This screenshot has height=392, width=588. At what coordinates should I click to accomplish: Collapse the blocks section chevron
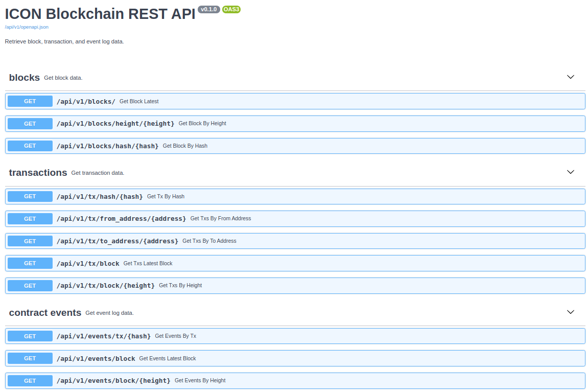(x=571, y=77)
